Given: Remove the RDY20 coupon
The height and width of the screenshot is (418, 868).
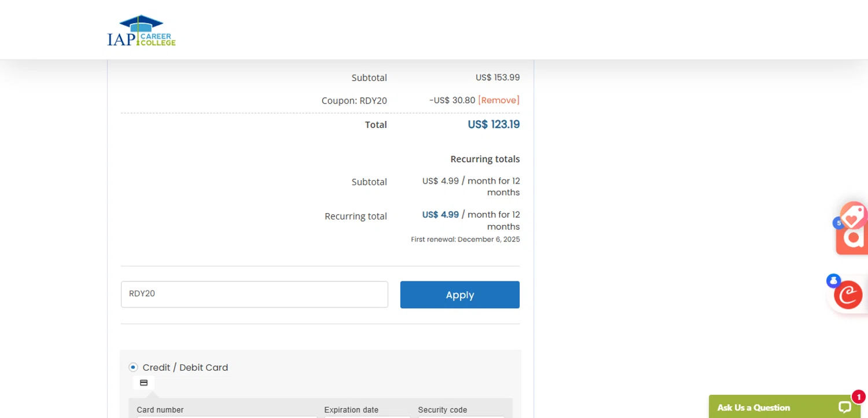Looking at the screenshot, I should (499, 100).
